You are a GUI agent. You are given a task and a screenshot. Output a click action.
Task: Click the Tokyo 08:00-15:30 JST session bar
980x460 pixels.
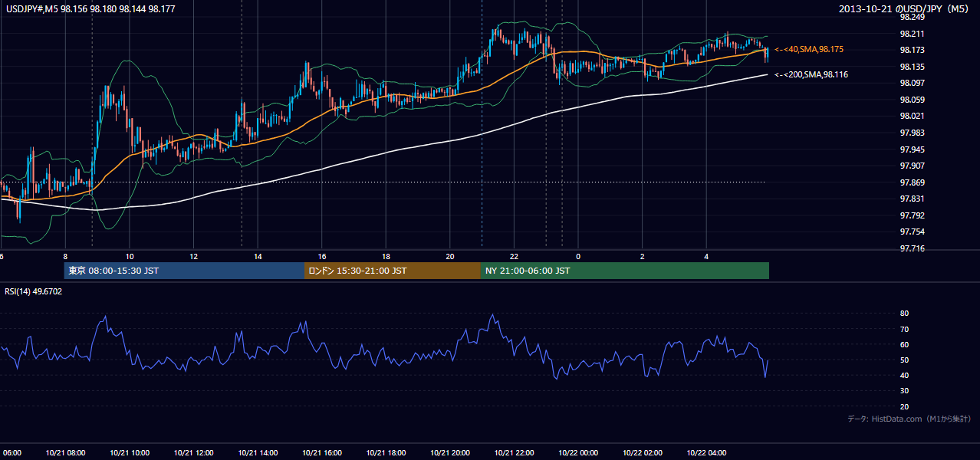point(184,271)
